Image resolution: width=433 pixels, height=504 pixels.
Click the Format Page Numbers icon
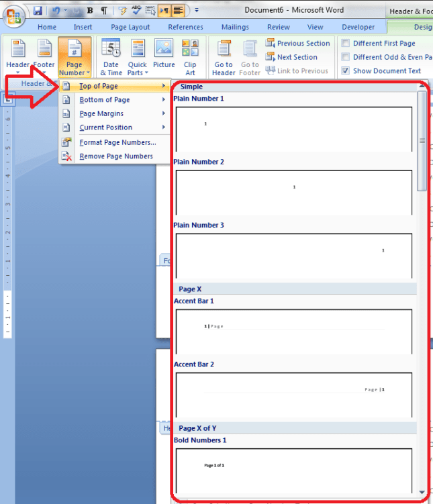coord(67,142)
